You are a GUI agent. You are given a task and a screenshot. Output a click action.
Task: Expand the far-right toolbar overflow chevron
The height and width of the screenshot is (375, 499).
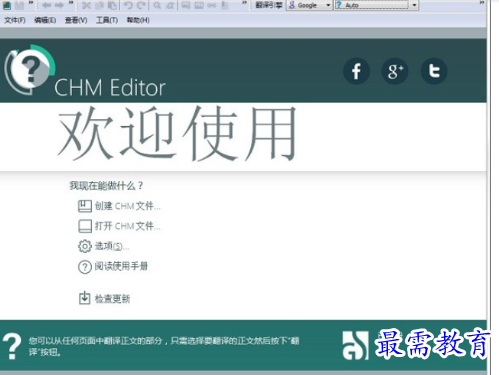click(x=482, y=3)
